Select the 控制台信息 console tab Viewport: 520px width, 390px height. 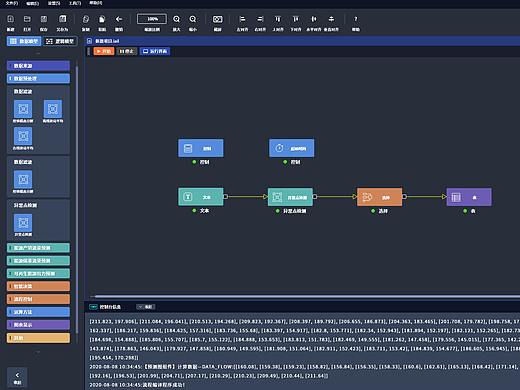pos(105,307)
